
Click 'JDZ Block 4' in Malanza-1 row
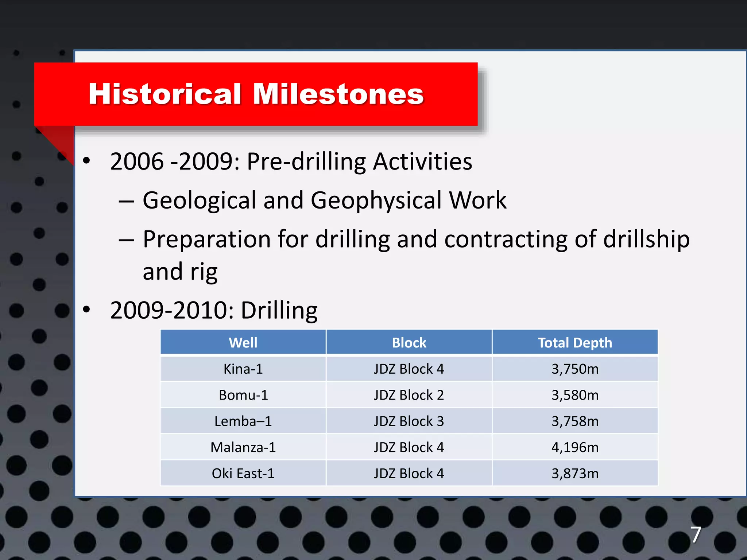point(409,447)
